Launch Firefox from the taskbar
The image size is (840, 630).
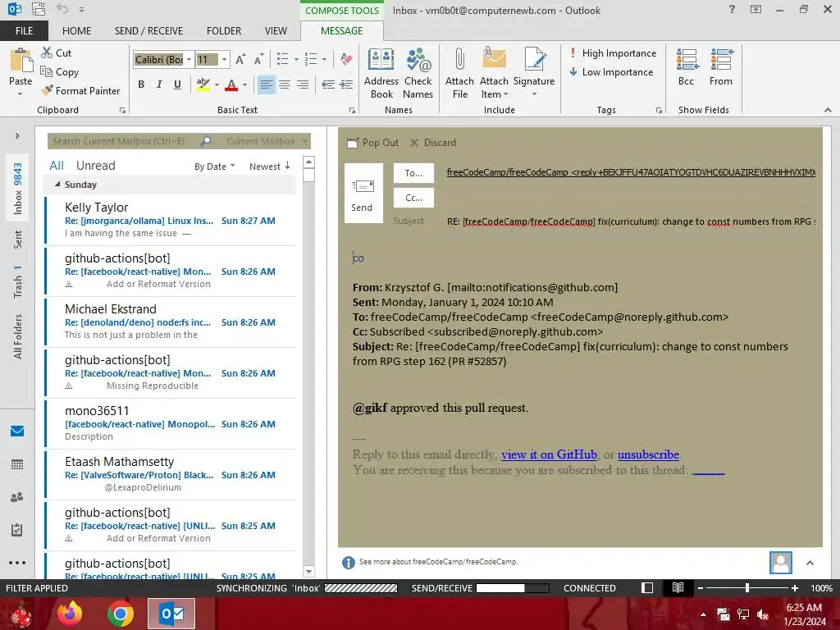70,614
